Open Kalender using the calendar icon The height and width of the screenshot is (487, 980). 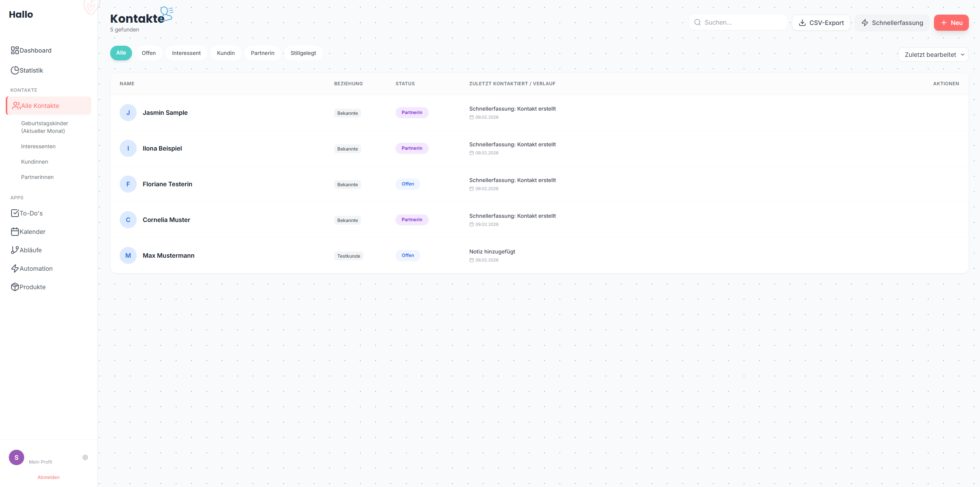point(15,232)
